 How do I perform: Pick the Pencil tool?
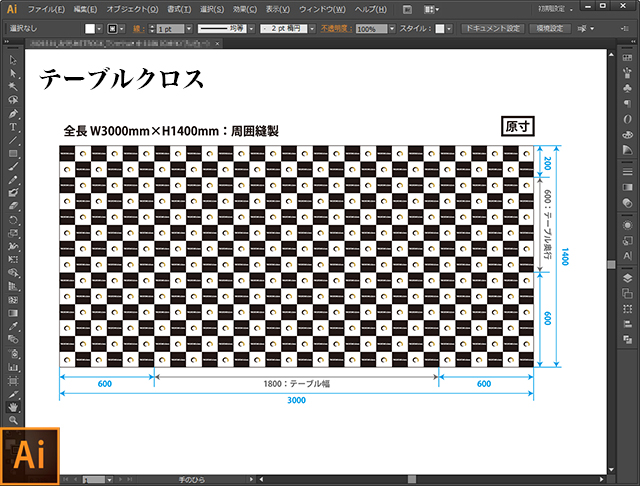coord(13,180)
